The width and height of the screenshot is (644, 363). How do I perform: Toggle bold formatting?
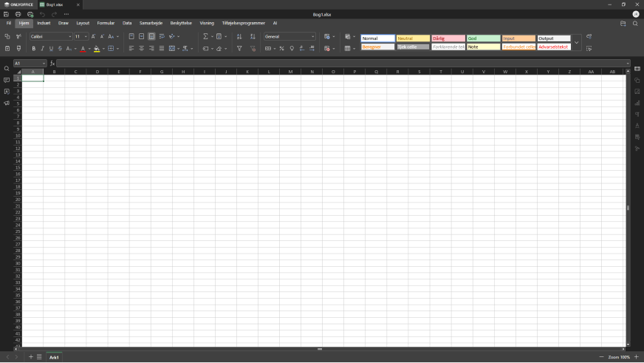pyautogui.click(x=33, y=49)
